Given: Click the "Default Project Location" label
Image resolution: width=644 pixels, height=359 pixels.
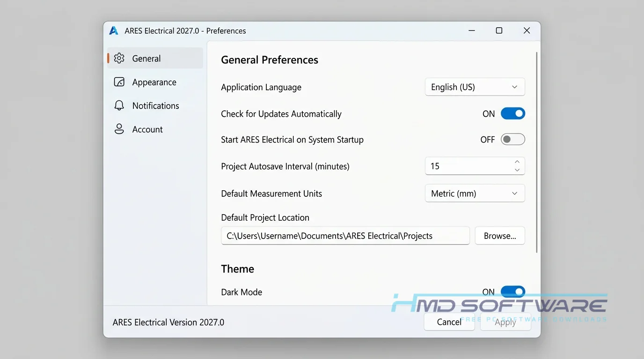Looking at the screenshot, I should coord(265,217).
